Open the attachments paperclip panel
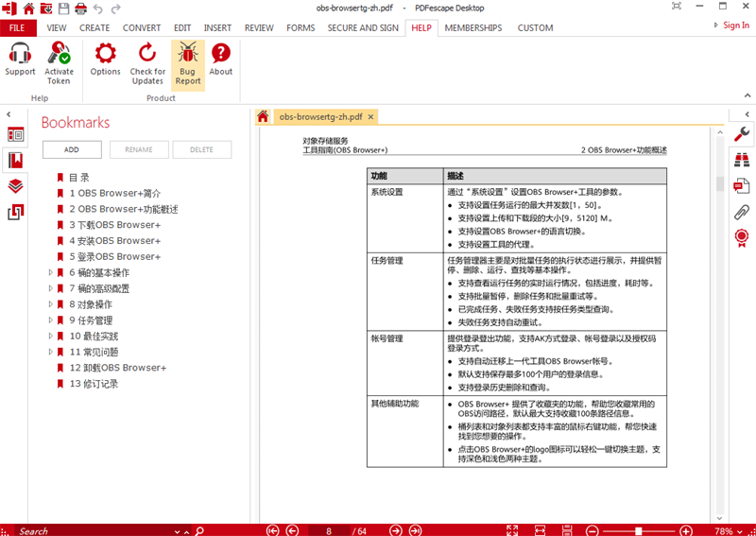This screenshot has height=536, width=756. [x=743, y=211]
